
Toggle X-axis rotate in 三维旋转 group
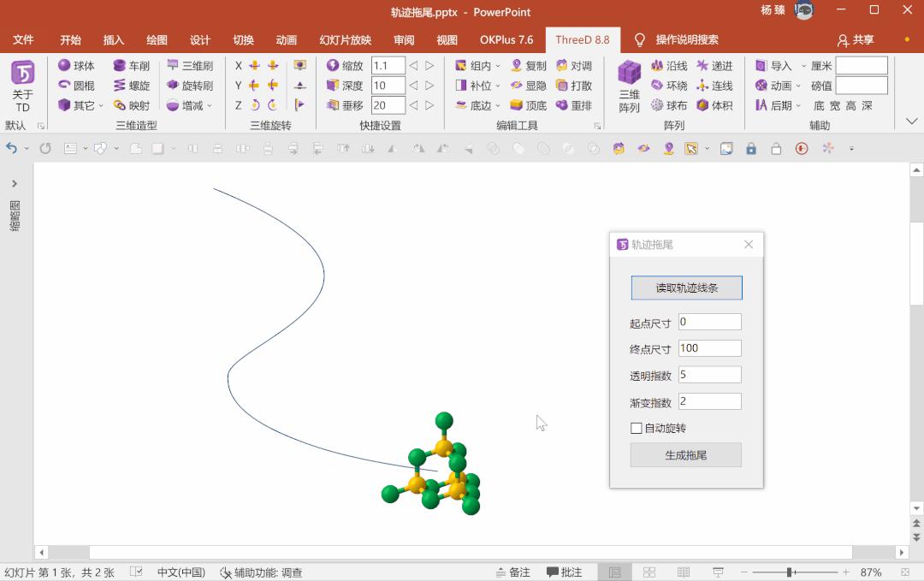254,65
